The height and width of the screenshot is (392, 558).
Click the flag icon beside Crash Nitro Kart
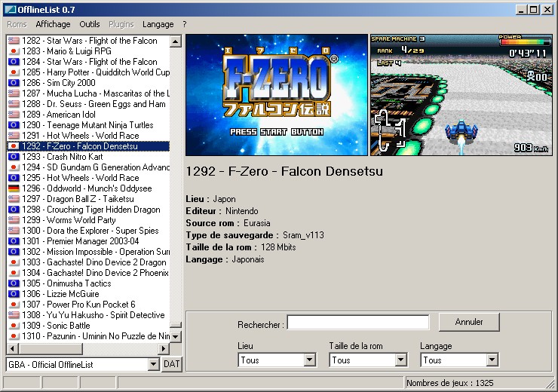(x=13, y=157)
